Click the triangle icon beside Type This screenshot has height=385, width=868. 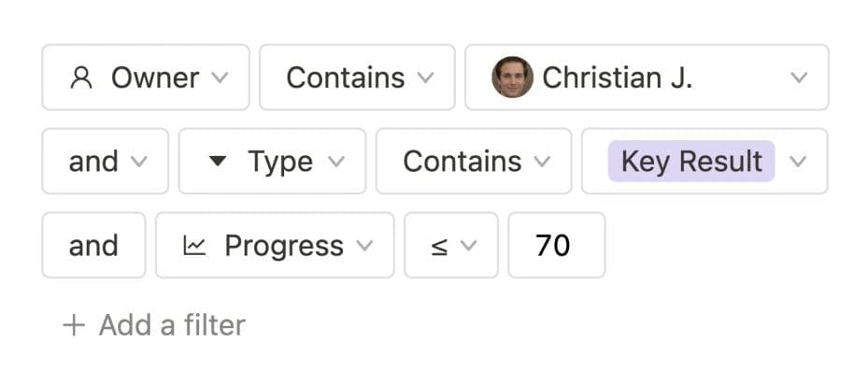(x=218, y=161)
